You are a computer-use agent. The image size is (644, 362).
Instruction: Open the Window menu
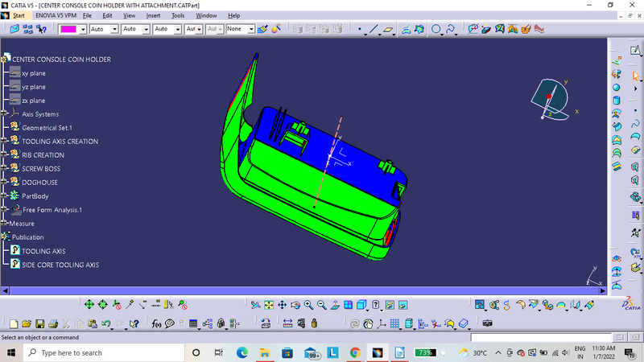tap(206, 15)
